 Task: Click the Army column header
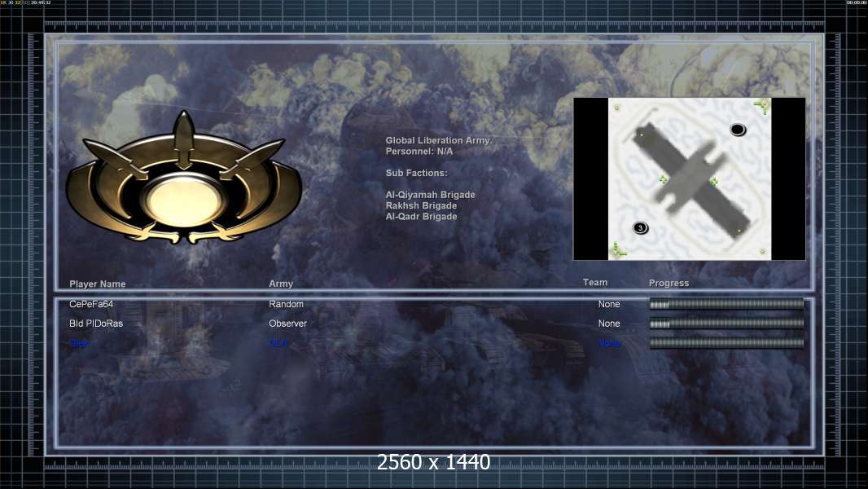click(x=281, y=284)
